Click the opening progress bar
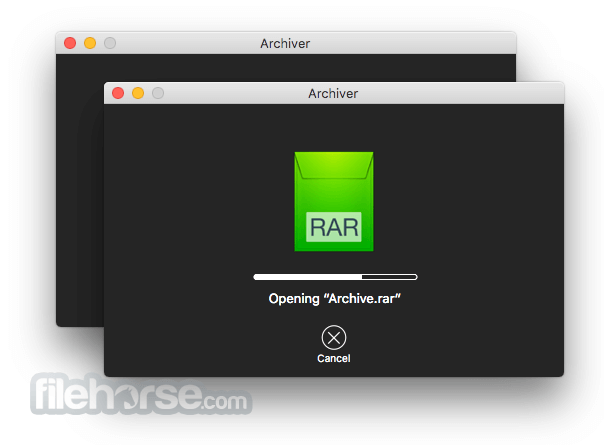The width and height of the screenshot is (604, 445). pos(335,277)
